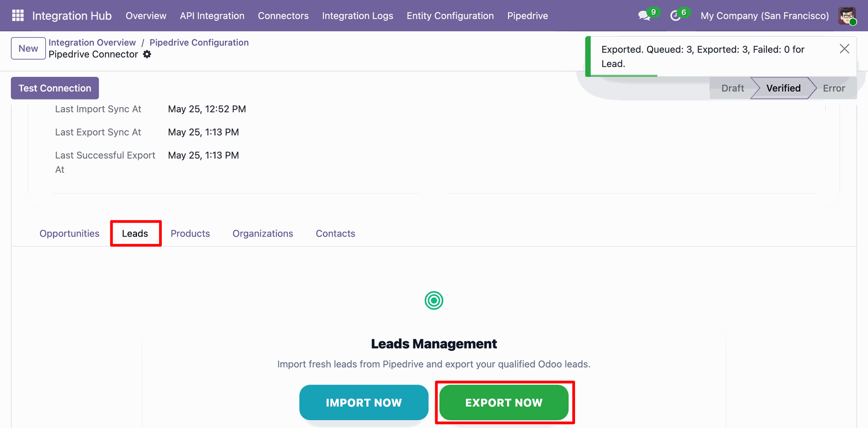868x428 pixels.
Task: Open the Overview menu
Action: pyautogui.click(x=146, y=16)
